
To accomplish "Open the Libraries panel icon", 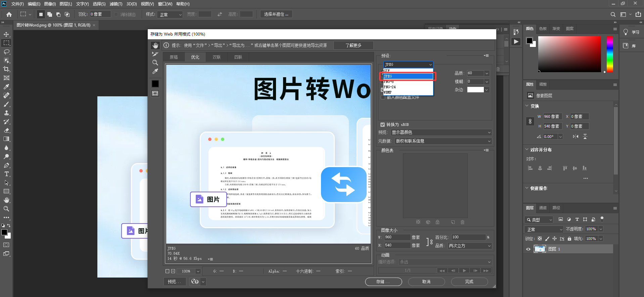I will [626, 46].
